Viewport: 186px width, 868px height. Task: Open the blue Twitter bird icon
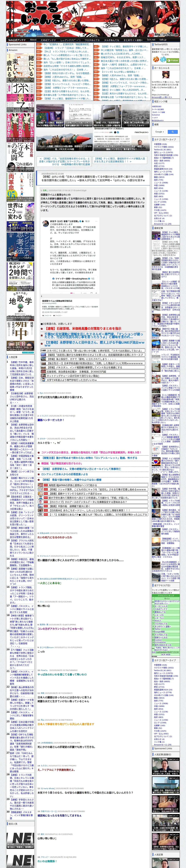point(163,60)
